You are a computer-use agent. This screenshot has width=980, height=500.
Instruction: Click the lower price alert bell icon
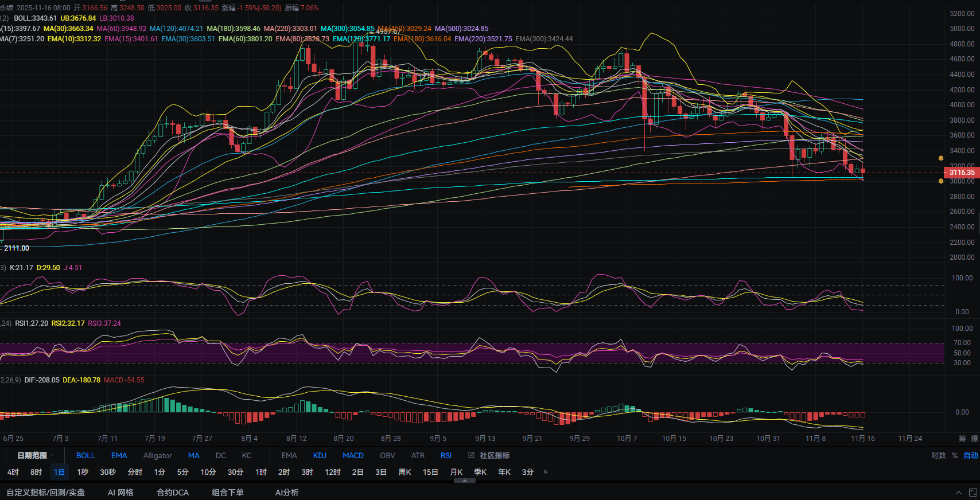(x=941, y=181)
